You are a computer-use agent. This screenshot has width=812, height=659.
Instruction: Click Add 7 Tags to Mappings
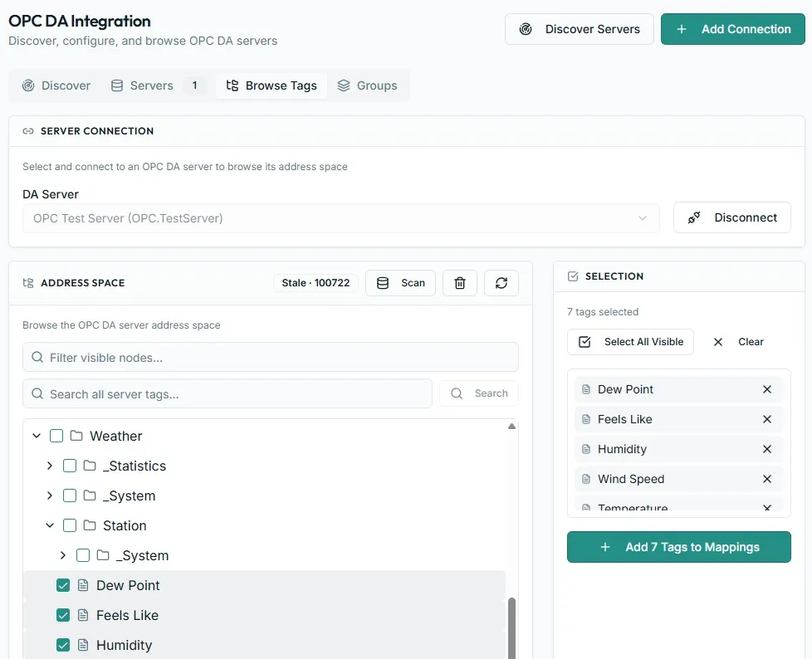pyautogui.click(x=678, y=547)
